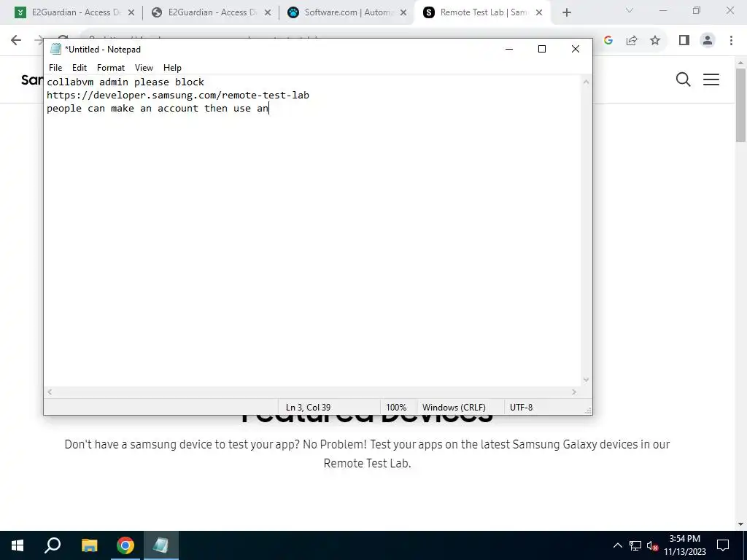The height and width of the screenshot is (560, 747).
Task: Click the 100% zoom status entry
Action: coord(396,408)
